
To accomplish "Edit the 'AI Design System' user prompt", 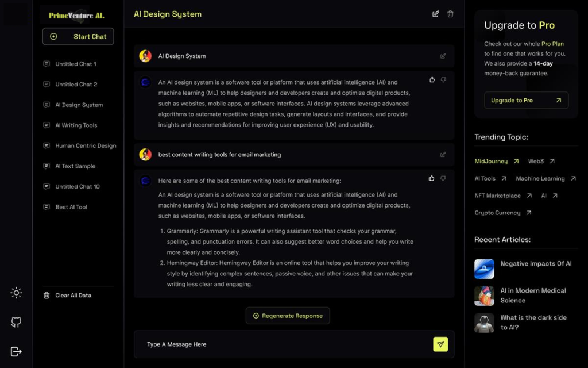I will tap(443, 56).
